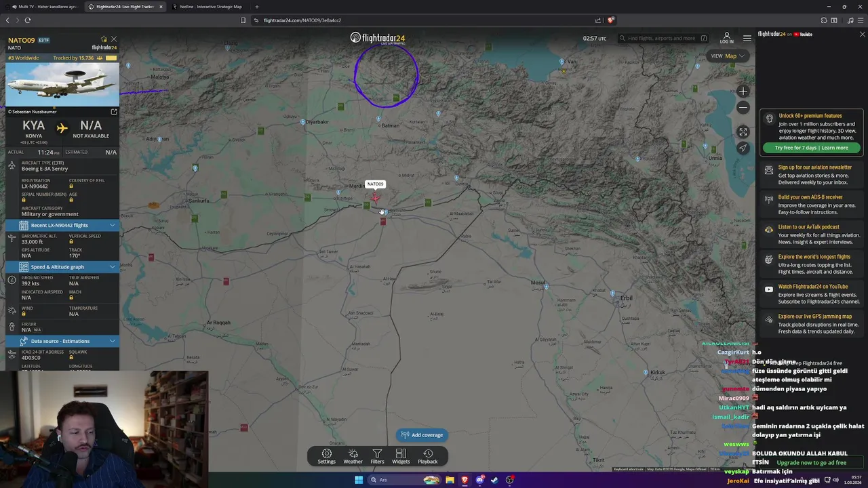Screen dimensions: 868x488
Task: Toggle fullscreen map view
Action: point(743,132)
